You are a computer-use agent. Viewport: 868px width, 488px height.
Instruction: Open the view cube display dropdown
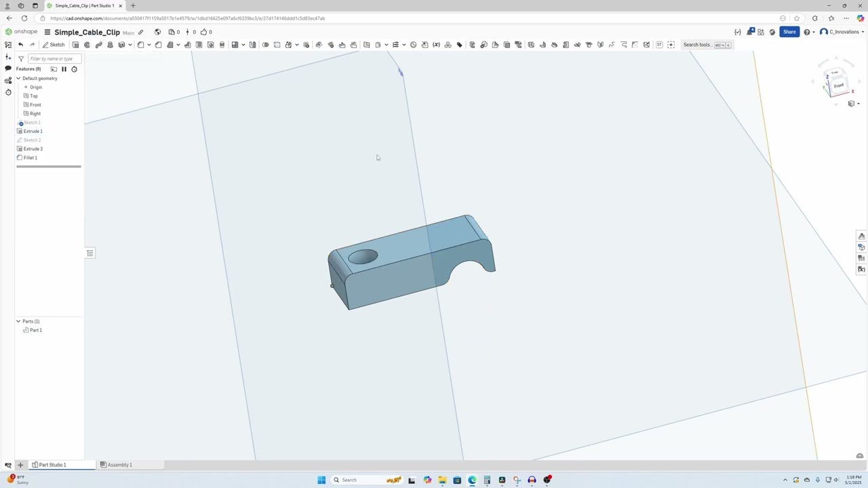854,104
